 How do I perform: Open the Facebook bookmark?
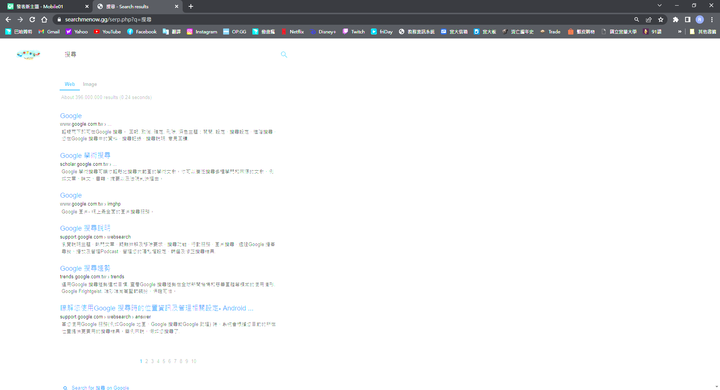142,32
